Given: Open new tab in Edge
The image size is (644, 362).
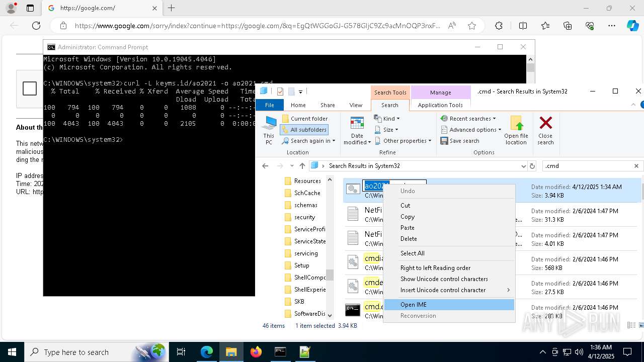Looking at the screenshot, I should (172, 8).
